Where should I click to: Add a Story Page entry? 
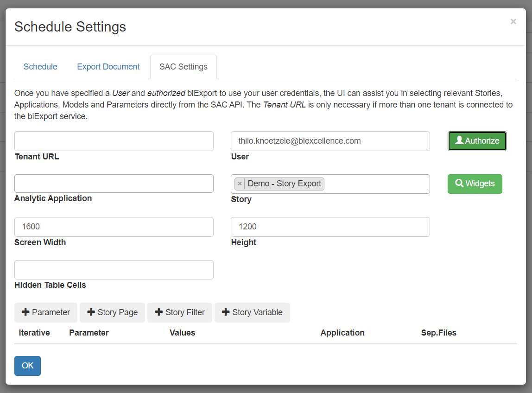point(112,312)
